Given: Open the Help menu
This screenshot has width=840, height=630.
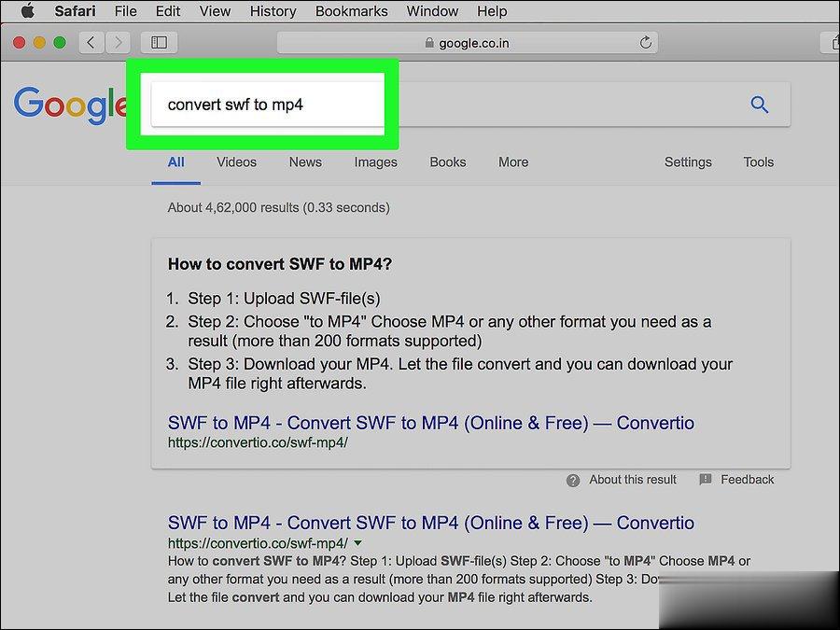Looking at the screenshot, I should coord(492,11).
